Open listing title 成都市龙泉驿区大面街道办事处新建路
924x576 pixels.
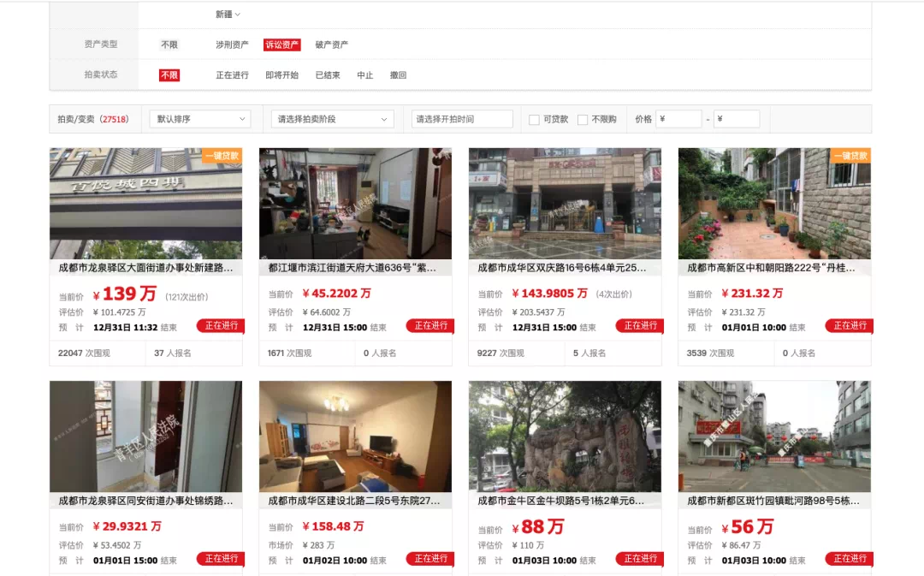point(145,268)
